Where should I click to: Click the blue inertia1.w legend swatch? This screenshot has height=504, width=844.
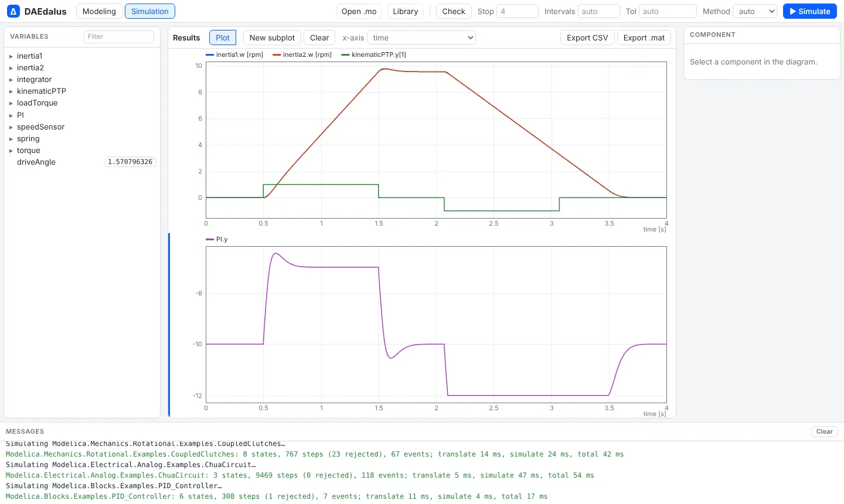point(210,55)
